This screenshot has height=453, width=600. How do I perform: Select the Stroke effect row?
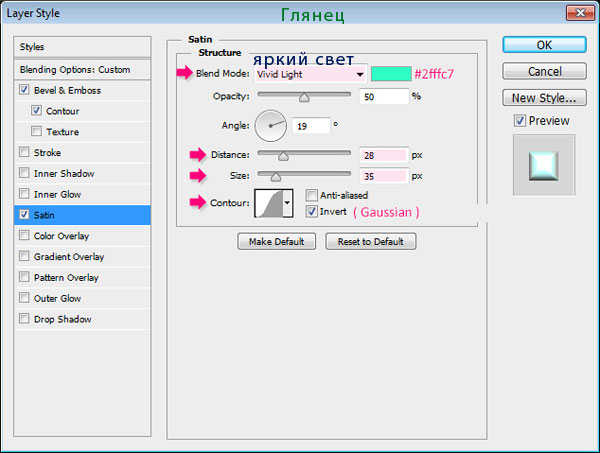[x=82, y=153]
